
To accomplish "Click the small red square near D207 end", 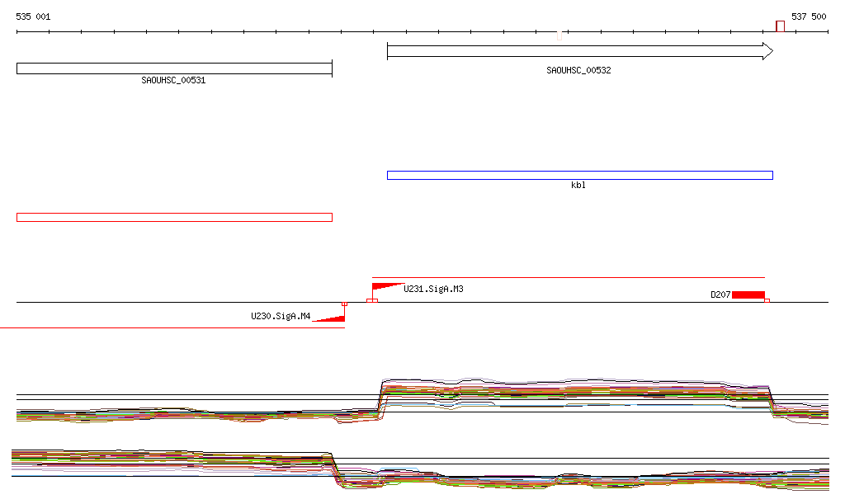I will tap(767, 300).
